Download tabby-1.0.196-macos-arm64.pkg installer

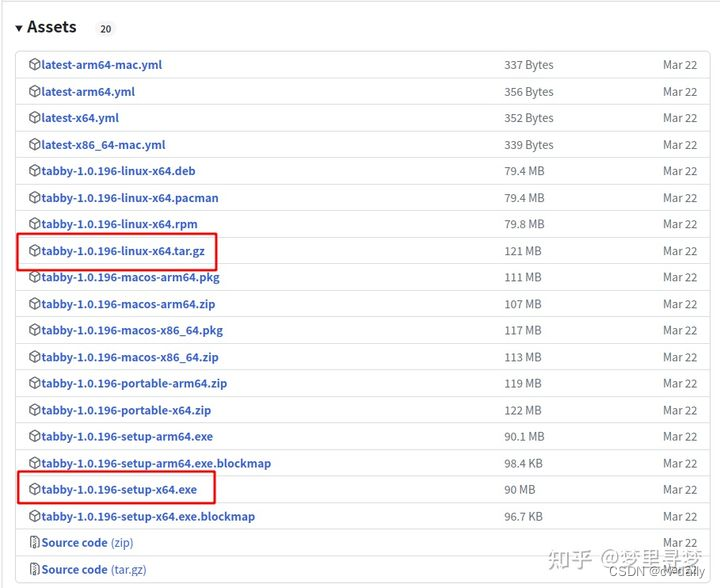(x=130, y=277)
